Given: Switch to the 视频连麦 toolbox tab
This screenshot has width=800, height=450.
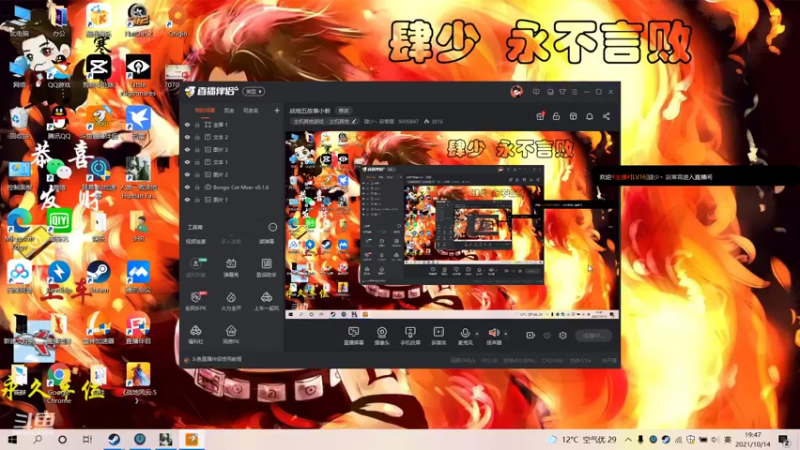Looking at the screenshot, I should pos(195,241).
